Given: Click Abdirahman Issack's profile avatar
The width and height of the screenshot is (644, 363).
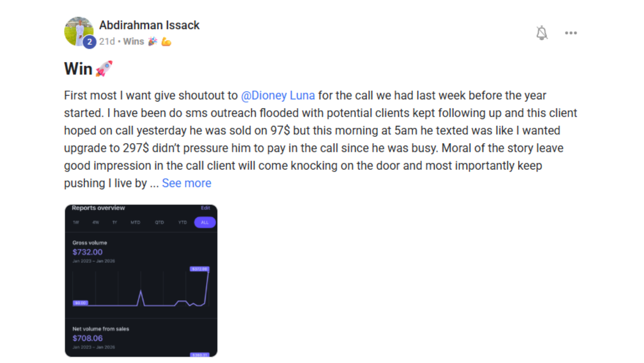Looking at the screenshot, I should pyautogui.click(x=79, y=31).
